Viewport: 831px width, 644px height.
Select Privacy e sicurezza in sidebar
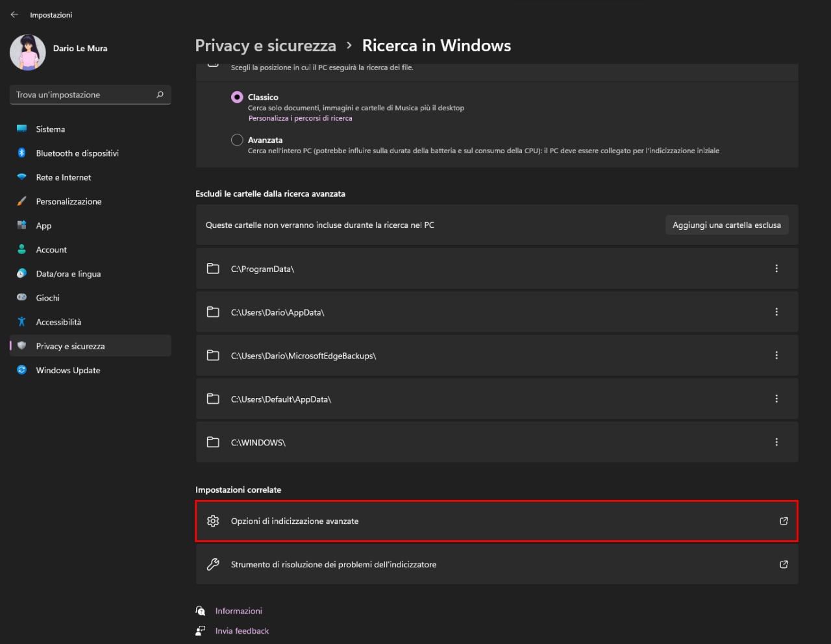pyautogui.click(x=90, y=346)
